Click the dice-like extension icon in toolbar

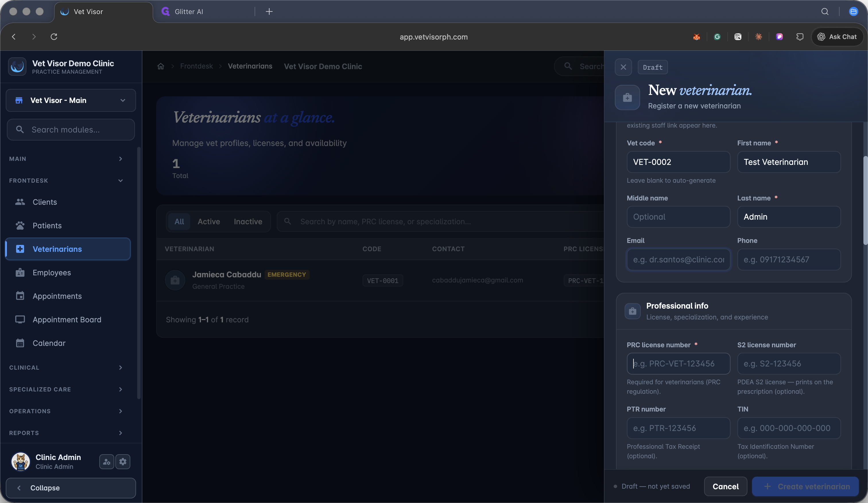coord(738,37)
